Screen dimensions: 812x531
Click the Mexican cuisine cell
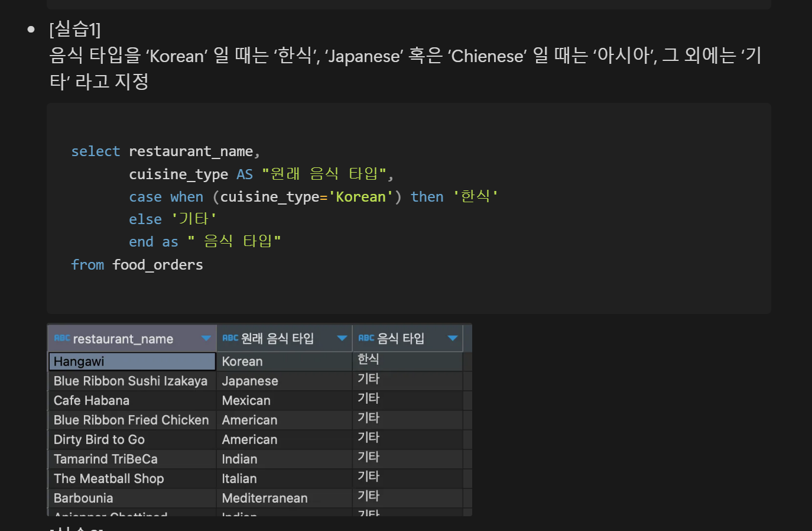coord(284,400)
